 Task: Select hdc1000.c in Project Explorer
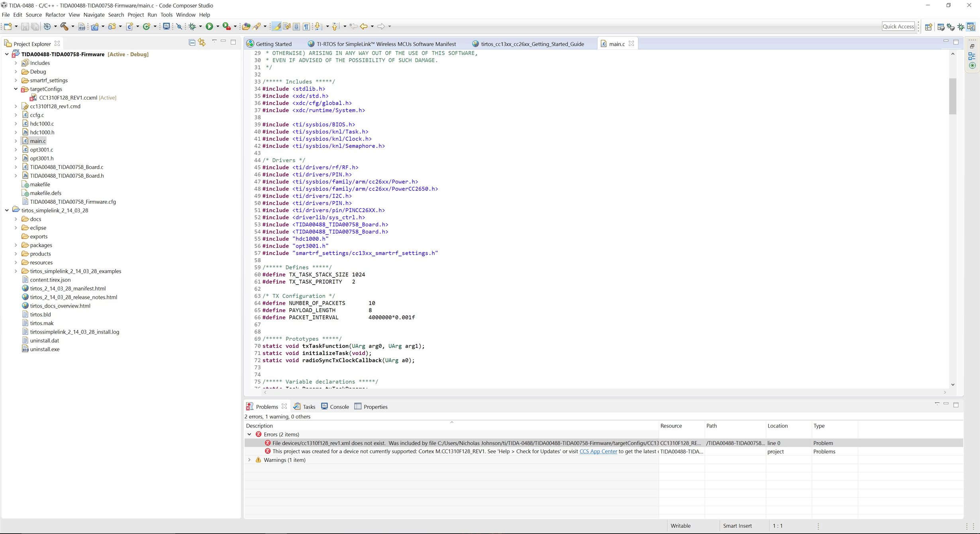point(42,124)
